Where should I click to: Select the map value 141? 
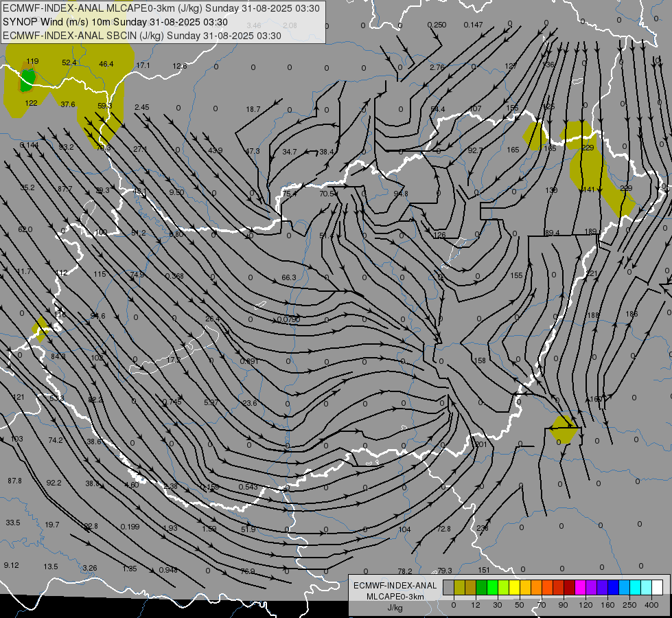589,189
